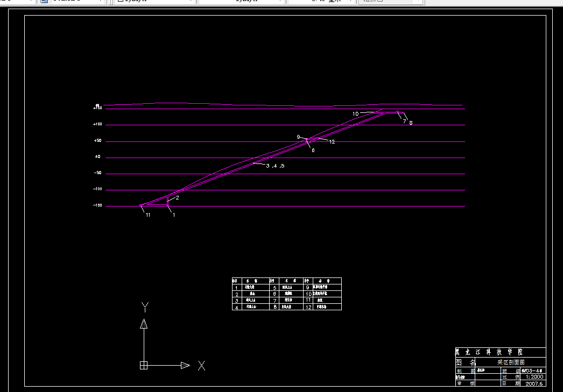Click the X axis label of UCS icon

(201, 366)
